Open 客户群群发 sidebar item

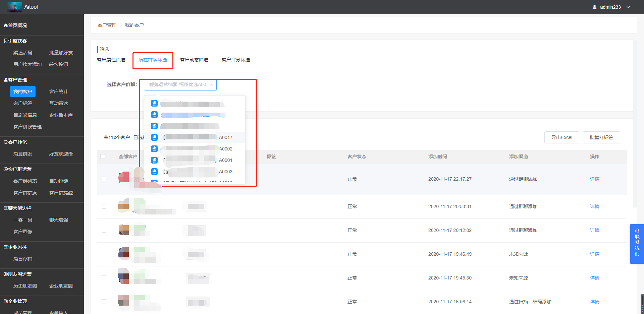25,193
